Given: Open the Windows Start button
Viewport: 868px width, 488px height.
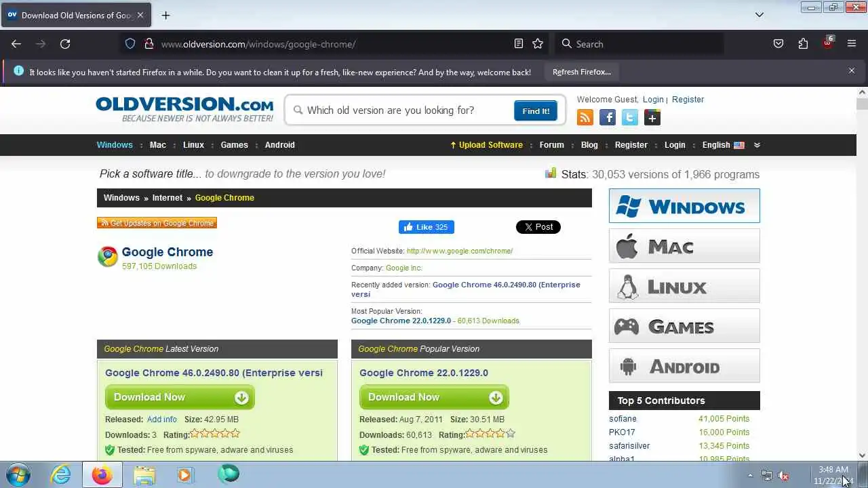Looking at the screenshot, I should 18,474.
